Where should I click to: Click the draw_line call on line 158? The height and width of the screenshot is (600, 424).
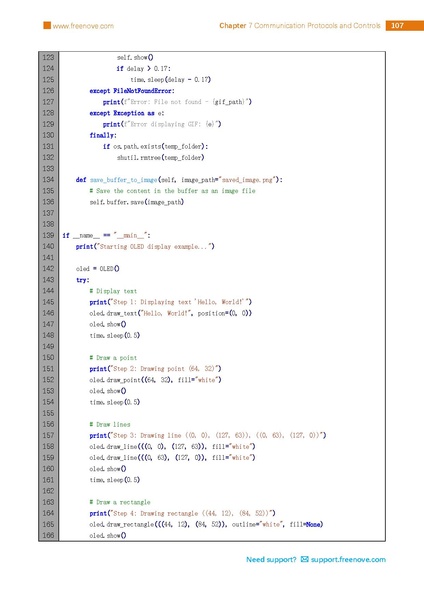(172, 446)
